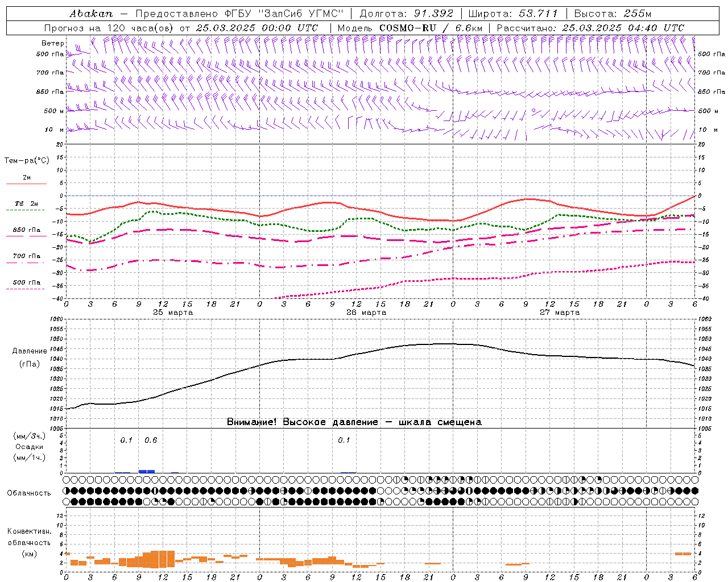Click the "Давление" pressure panel label
The height and width of the screenshot is (582, 728).
pyautogui.click(x=30, y=351)
